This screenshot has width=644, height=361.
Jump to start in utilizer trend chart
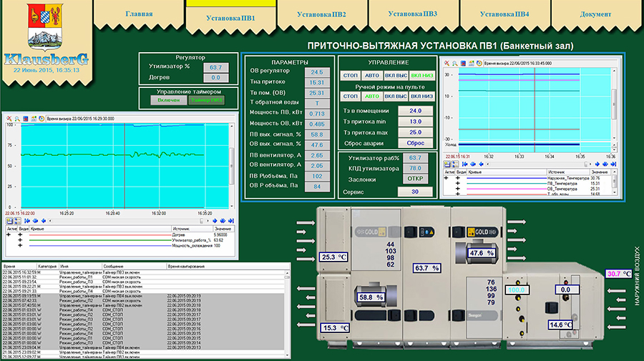click(27, 221)
